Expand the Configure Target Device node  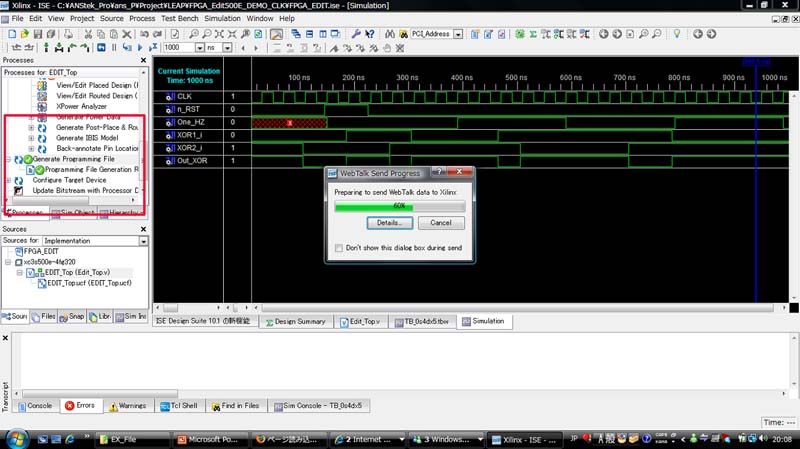pyautogui.click(x=8, y=181)
